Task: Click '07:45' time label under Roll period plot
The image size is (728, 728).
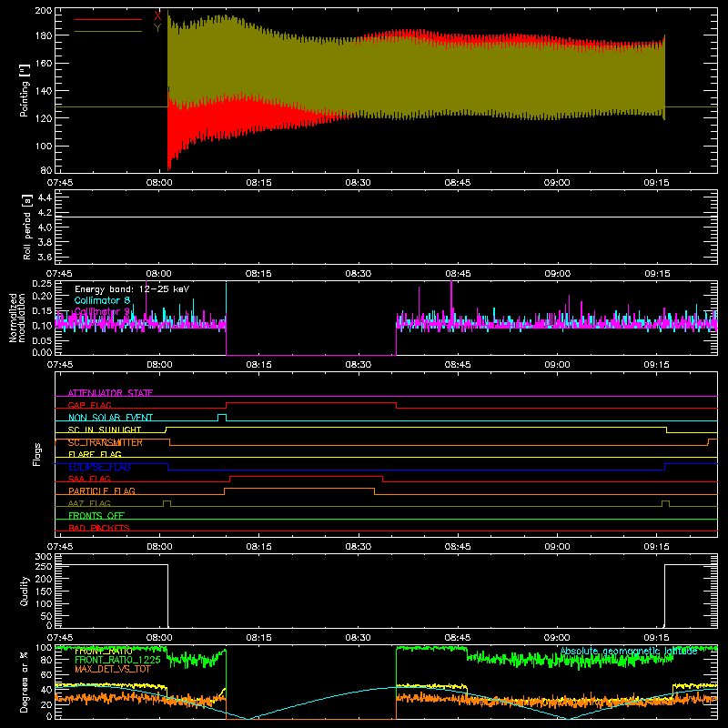Action: pos(60,274)
